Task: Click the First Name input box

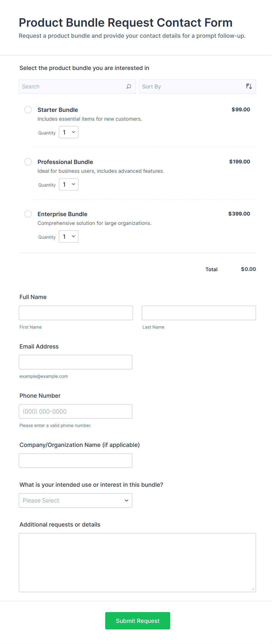Action: [x=76, y=313]
